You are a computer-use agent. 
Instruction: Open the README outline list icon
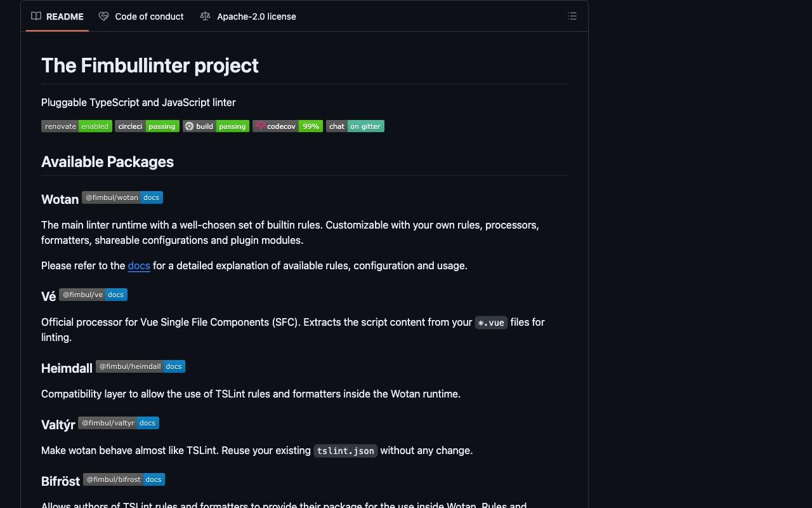coord(572,17)
